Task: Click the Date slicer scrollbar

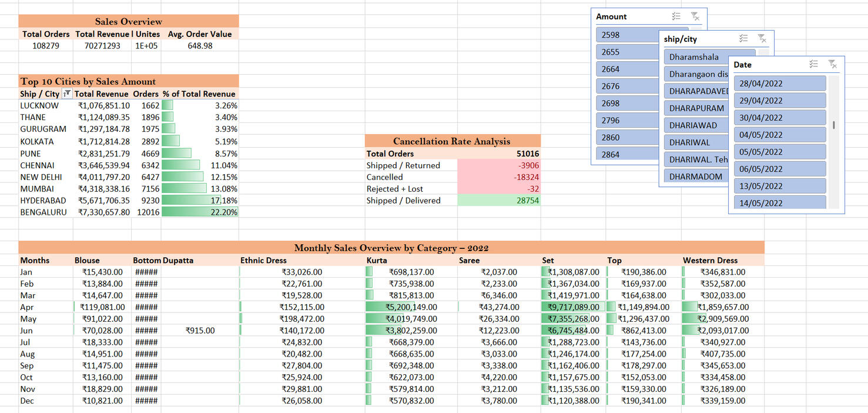Action: [834, 125]
